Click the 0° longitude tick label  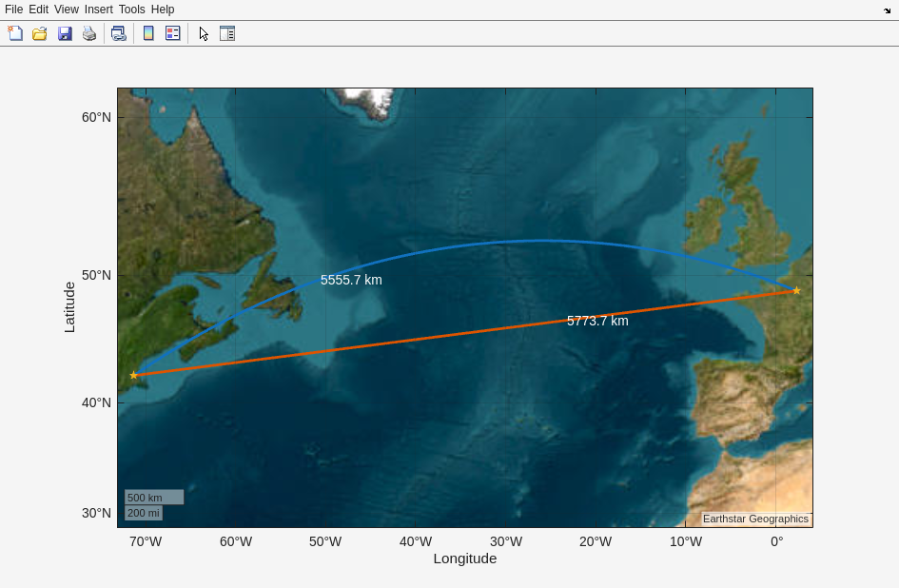point(776,541)
